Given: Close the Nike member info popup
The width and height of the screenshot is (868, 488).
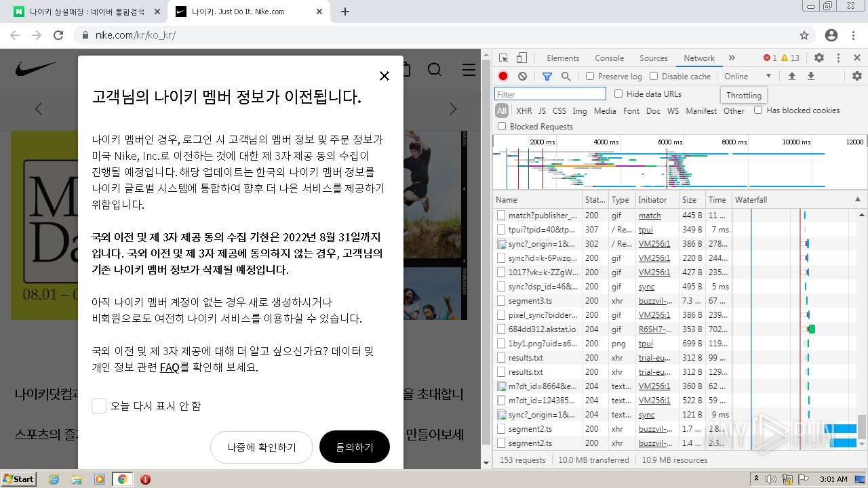Looking at the screenshot, I should [384, 76].
